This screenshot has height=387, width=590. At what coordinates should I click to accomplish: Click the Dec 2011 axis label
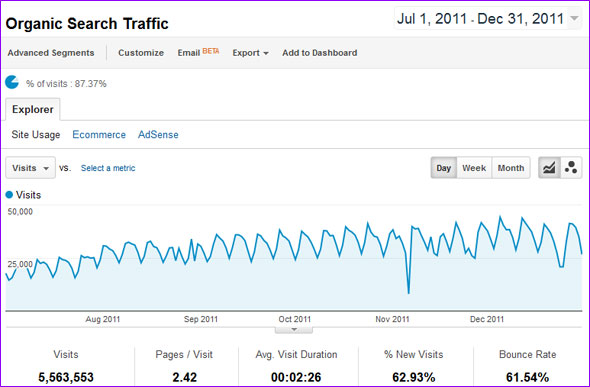[487, 319]
